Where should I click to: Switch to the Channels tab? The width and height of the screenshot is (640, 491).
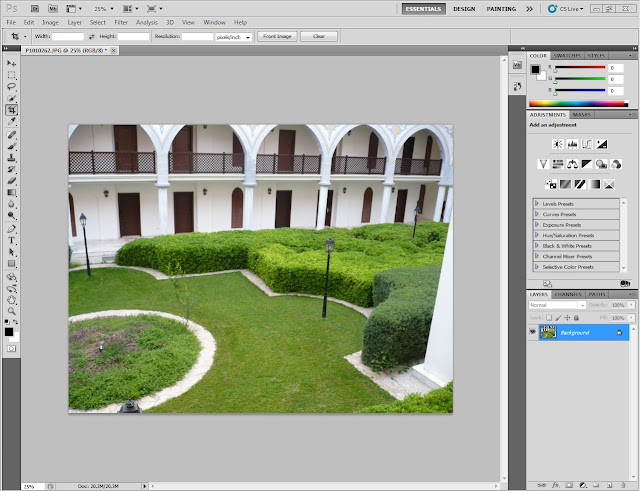[x=568, y=294]
